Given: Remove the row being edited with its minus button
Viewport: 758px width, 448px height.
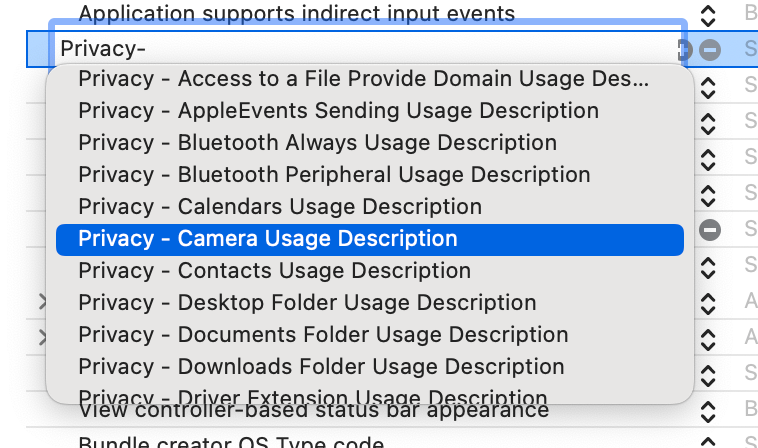Looking at the screenshot, I should pos(710,49).
